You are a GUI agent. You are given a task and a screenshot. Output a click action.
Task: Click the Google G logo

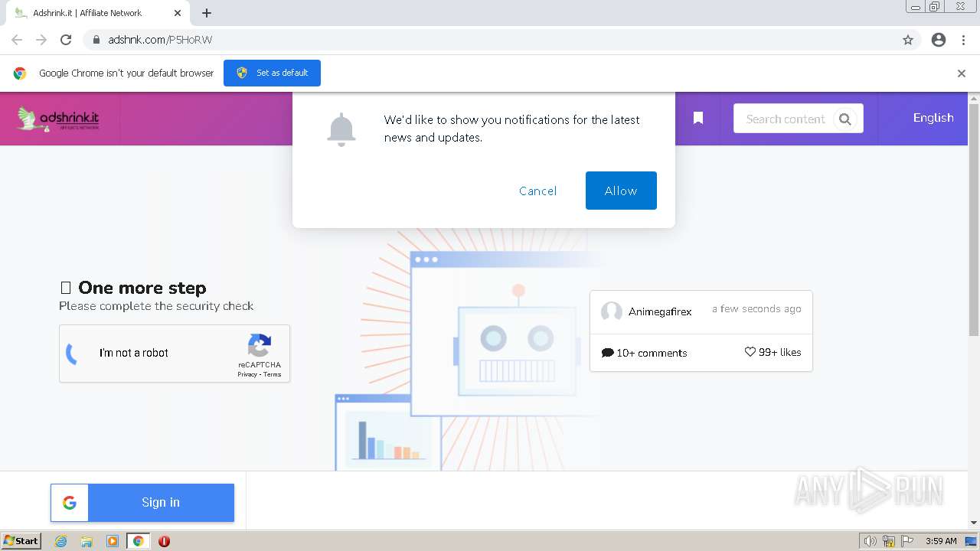coord(70,503)
